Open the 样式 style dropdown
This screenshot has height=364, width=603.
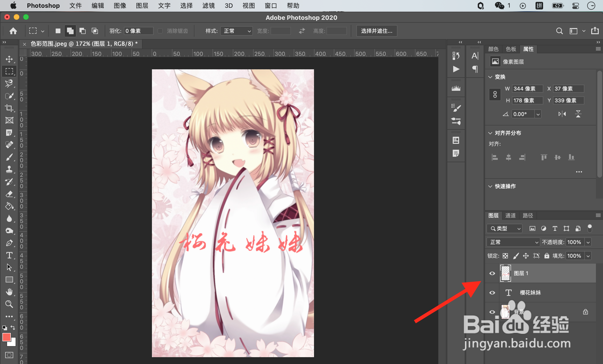click(x=236, y=31)
